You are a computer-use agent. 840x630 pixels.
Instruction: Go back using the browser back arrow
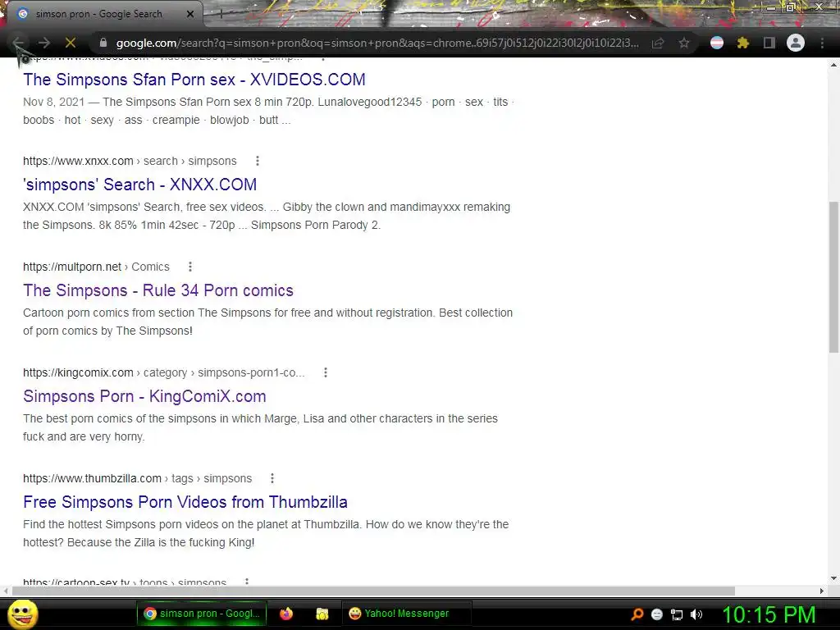18,43
